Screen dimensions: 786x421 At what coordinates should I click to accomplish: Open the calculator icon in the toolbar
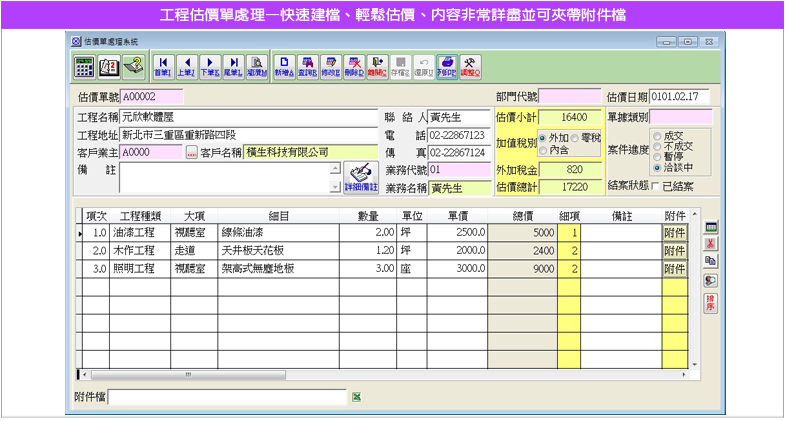coord(84,67)
